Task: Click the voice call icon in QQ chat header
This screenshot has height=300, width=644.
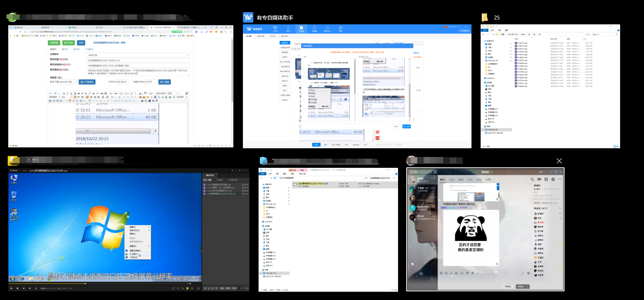Action: [532, 179]
